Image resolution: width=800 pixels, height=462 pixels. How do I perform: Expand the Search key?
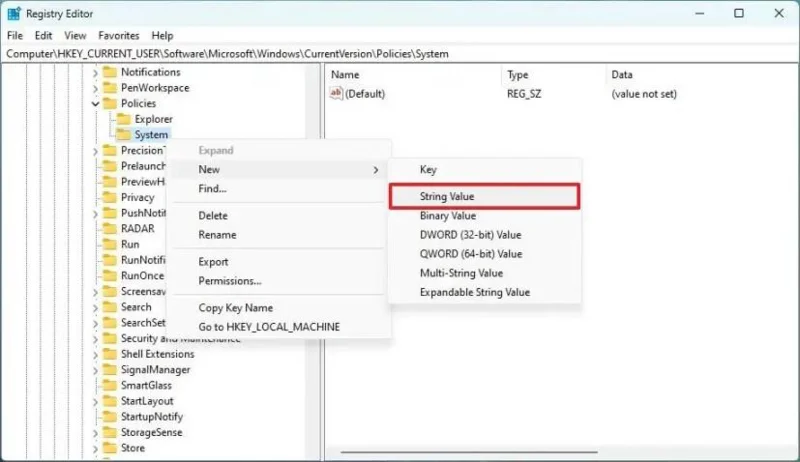click(95, 308)
